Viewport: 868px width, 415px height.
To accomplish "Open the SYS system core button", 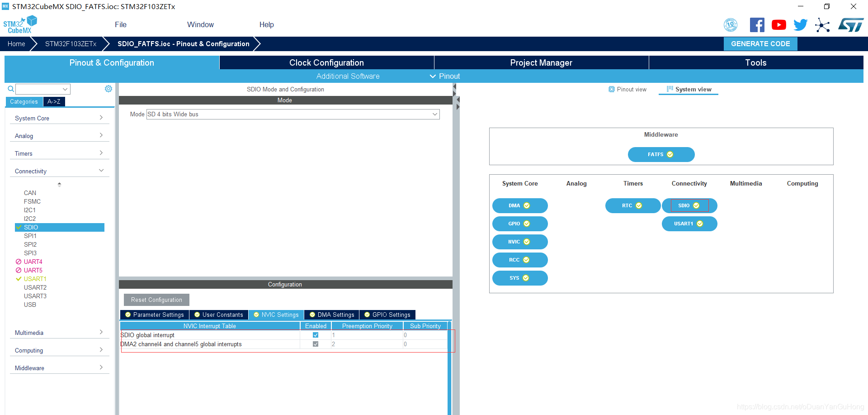I will click(x=520, y=278).
